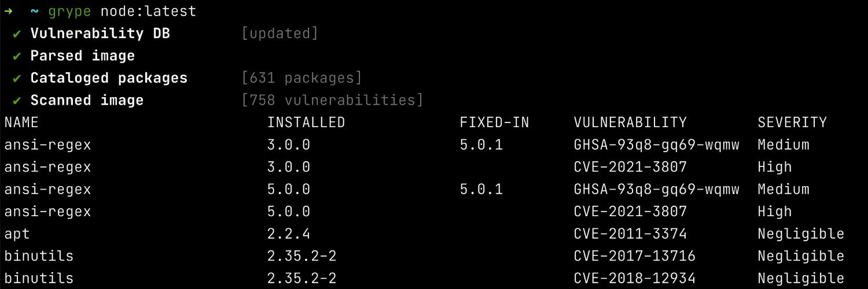Click the VULNERABILITY column header

pyautogui.click(x=630, y=123)
